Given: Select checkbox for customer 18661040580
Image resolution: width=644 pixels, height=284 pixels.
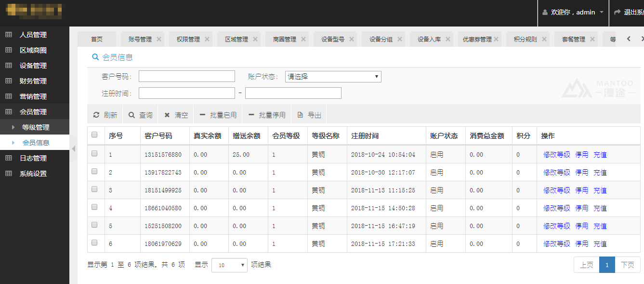Looking at the screenshot, I should [x=94, y=207].
